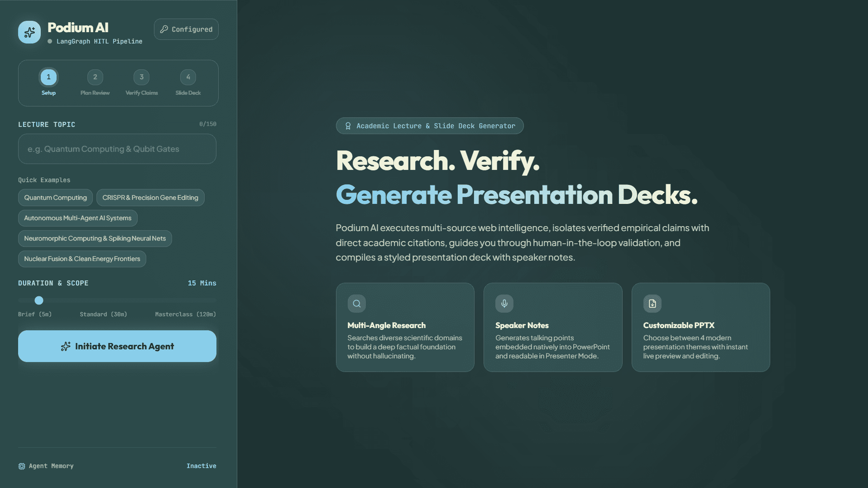Click the file download icon on Customizable PPTX
The width and height of the screenshot is (868, 488).
[652, 304]
